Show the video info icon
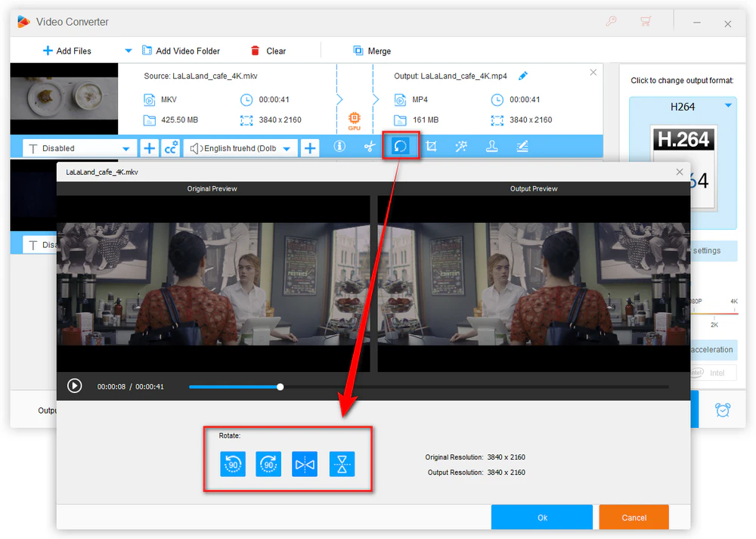756x539 pixels. 339,146
